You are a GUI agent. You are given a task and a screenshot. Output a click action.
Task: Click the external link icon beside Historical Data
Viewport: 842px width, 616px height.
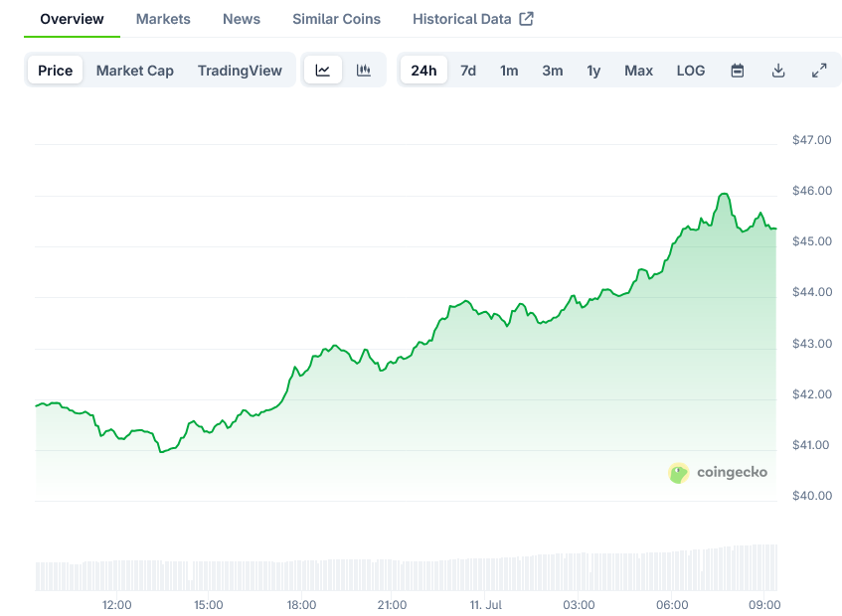[x=527, y=19]
